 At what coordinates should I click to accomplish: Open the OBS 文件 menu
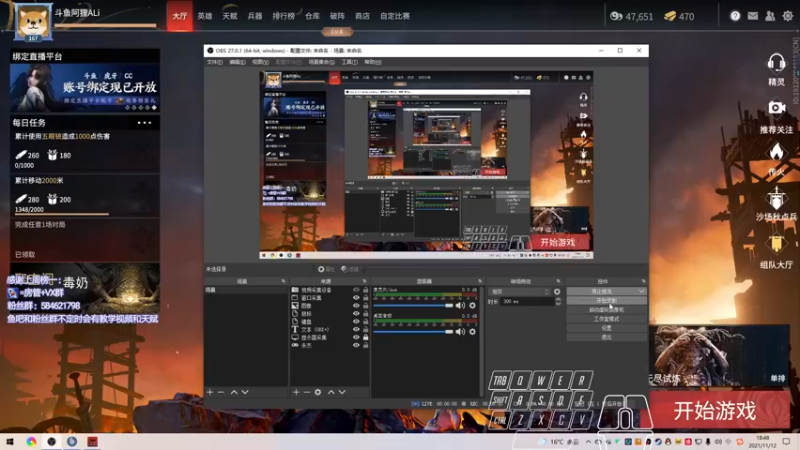coord(214,62)
